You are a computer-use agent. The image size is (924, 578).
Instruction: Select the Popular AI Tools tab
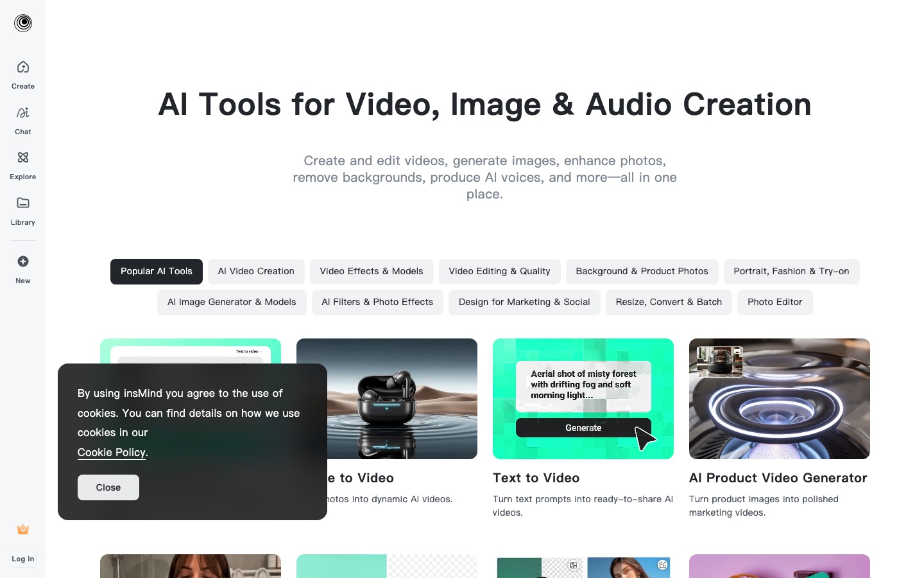(x=157, y=272)
